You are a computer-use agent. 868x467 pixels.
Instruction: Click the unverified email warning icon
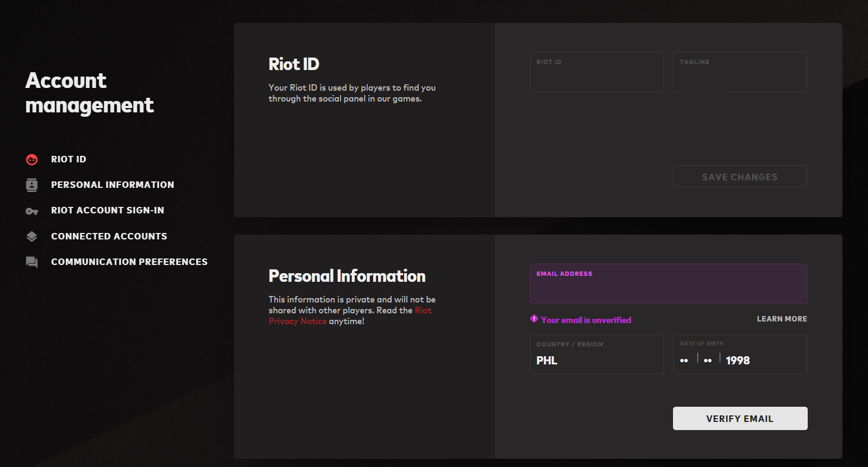(x=534, y=319)
